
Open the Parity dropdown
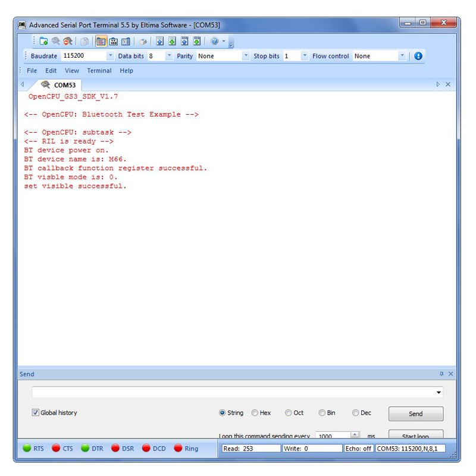coord(246,55)
